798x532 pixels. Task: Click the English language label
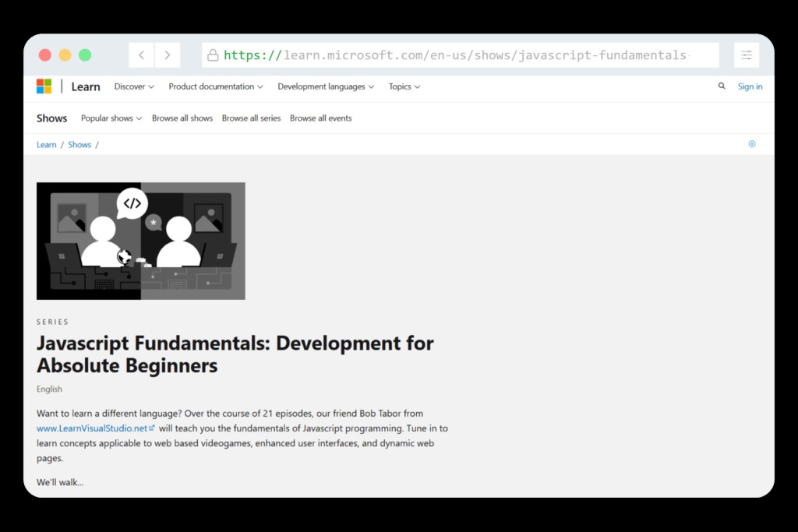point(49,389)
